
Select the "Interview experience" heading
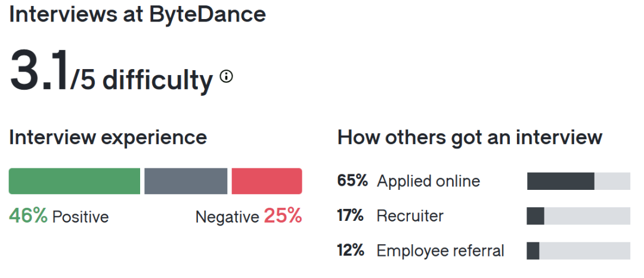pos(108,138)
